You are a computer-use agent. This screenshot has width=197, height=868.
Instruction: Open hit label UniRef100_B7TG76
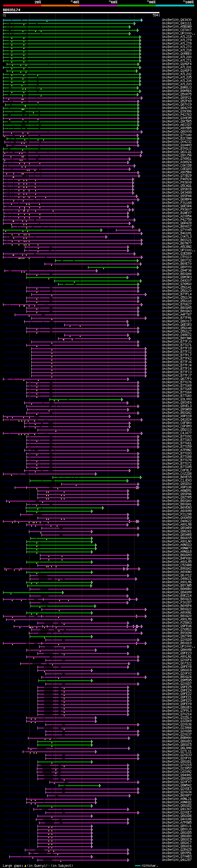click(177, 382)
